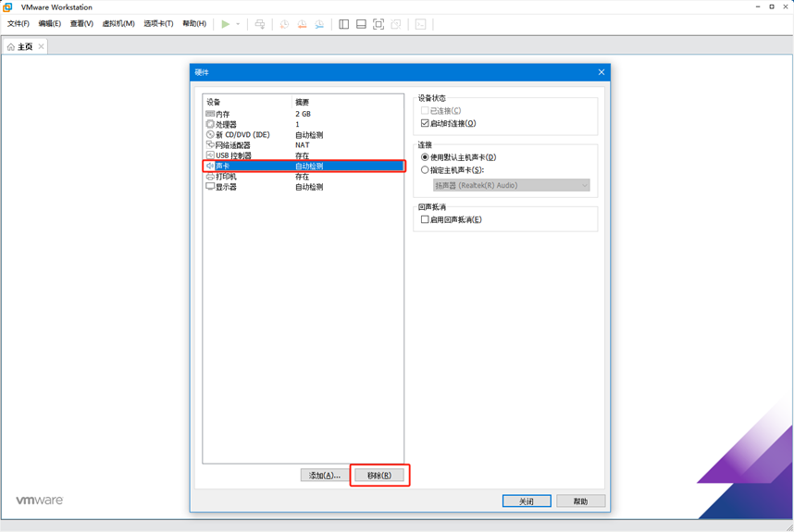The width and height of the screenshot is (794, 532).
Task: Switch to the 主页 tab
Action: (25, 46)
